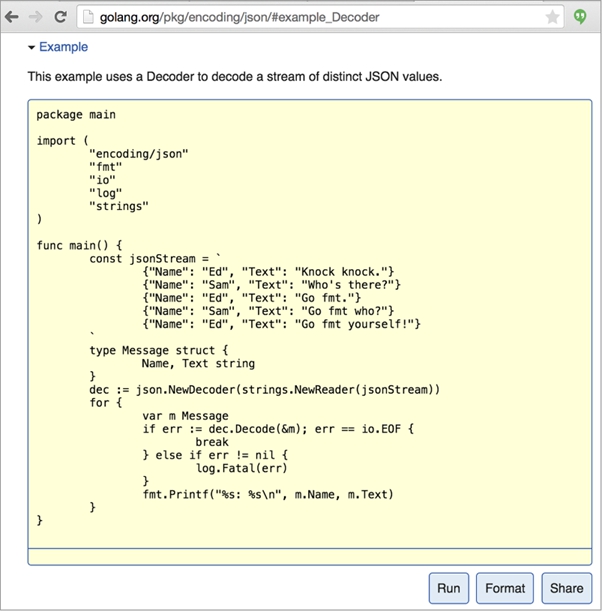Place cursor on "type Message struct {" line
The height and width of the screenshot is (611, 602).
tap(159, 350)
